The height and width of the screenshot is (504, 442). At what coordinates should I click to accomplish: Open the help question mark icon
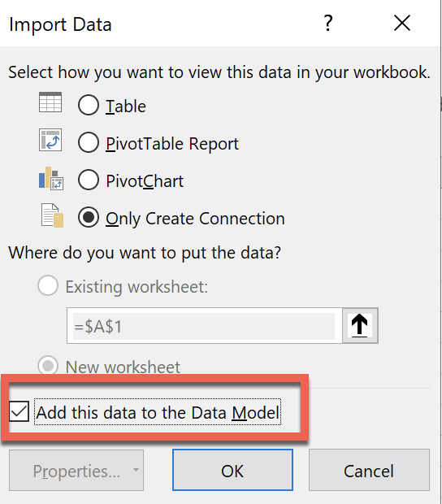coord(328,23)
